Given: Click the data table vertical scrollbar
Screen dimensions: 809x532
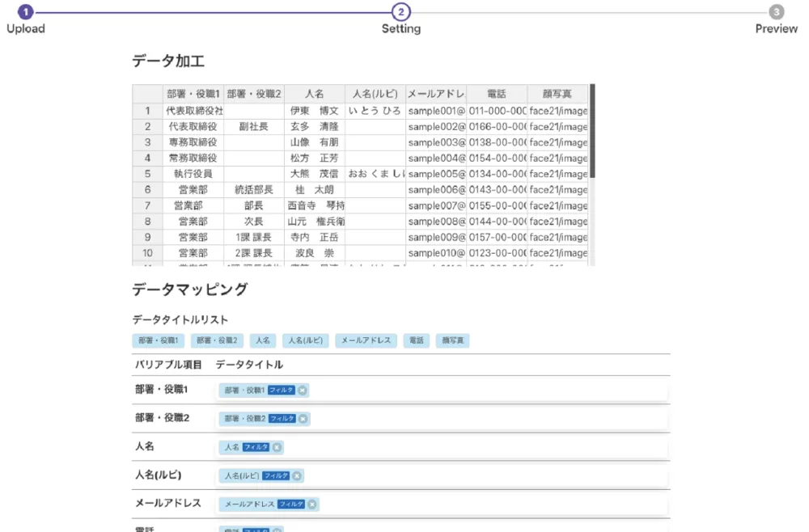Looking at the screenshot, I should [592, 131].
